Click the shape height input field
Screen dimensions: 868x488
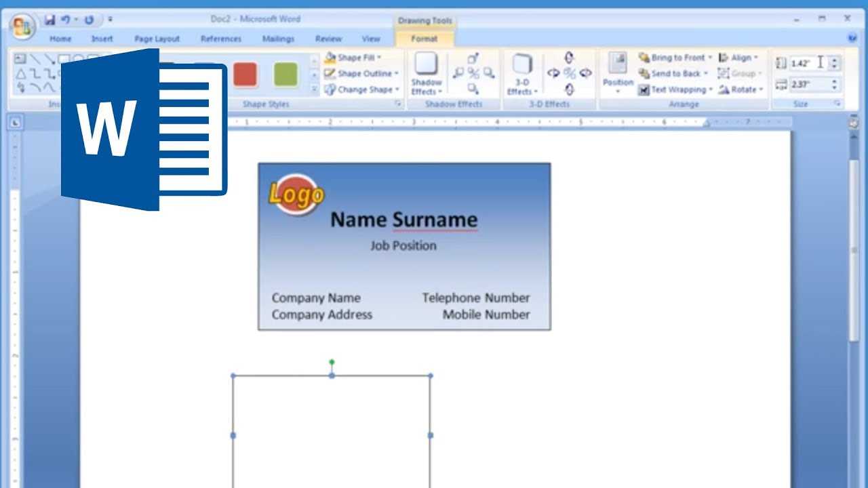pyautogui.click(x=808, y=63)
